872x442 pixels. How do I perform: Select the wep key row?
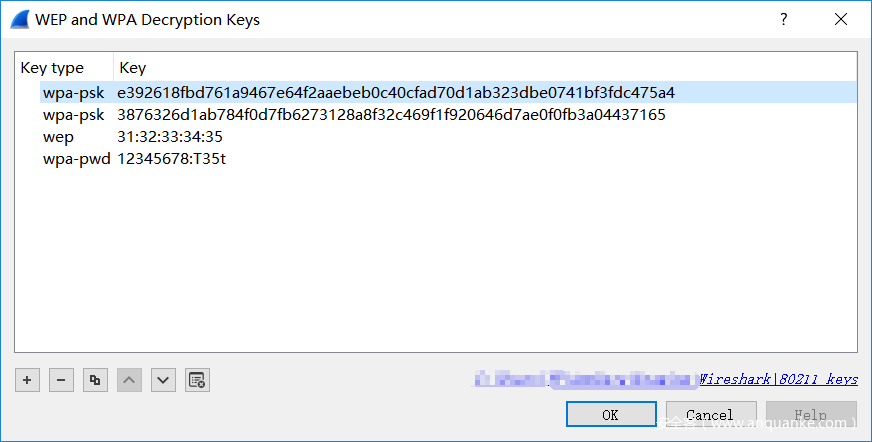coord(58,137)
